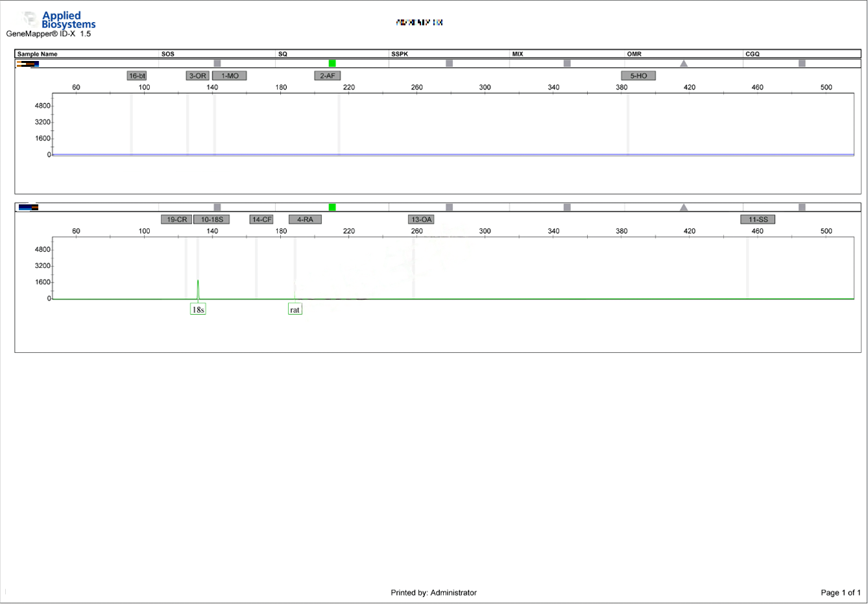The image size is (868, 604).
Task: Click the Applied Biosystems logo
Action: click(x=60, y=20)
